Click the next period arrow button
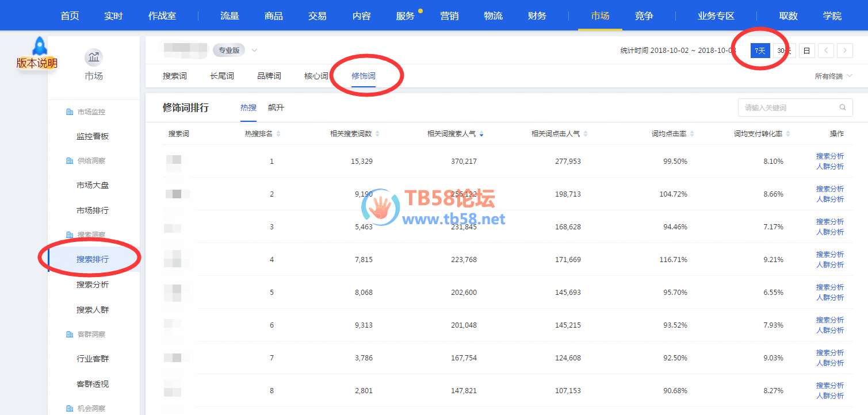This screenshot has width=868, height=415. [844, 51]
